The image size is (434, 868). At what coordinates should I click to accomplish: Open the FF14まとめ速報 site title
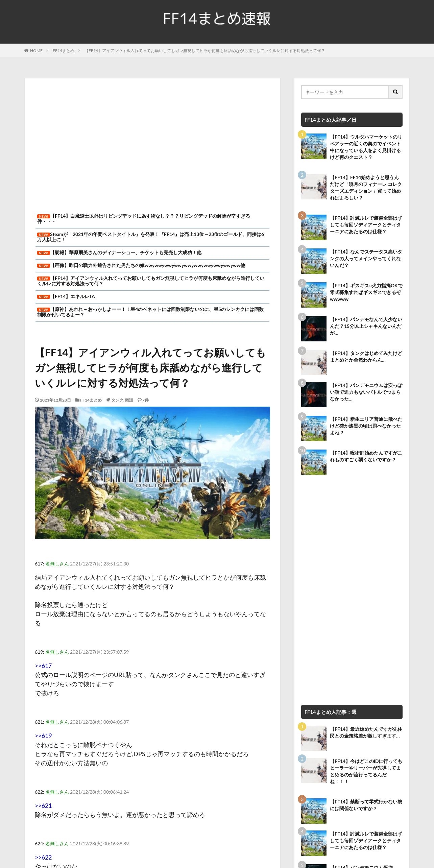[x=217, y=19]
